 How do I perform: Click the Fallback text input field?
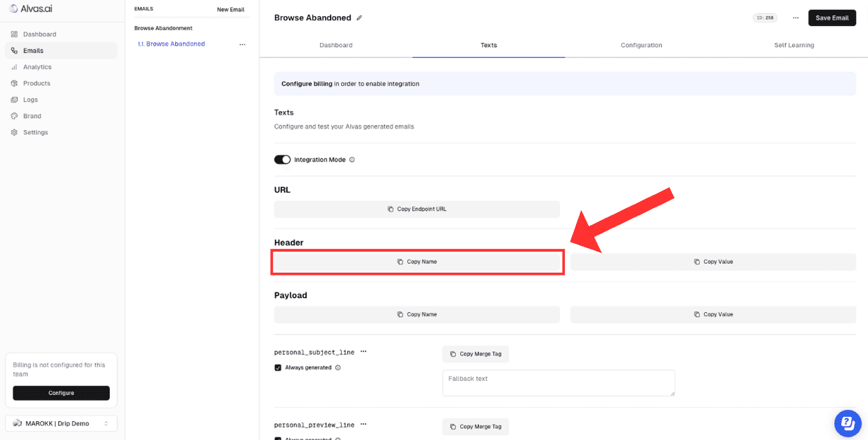tap(559, 383)
